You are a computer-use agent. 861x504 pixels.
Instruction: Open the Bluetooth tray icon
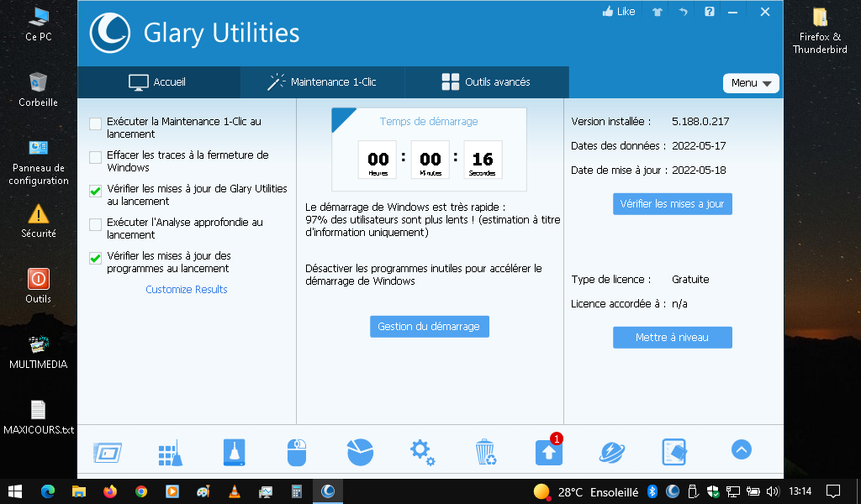click(x=652, y=491)
